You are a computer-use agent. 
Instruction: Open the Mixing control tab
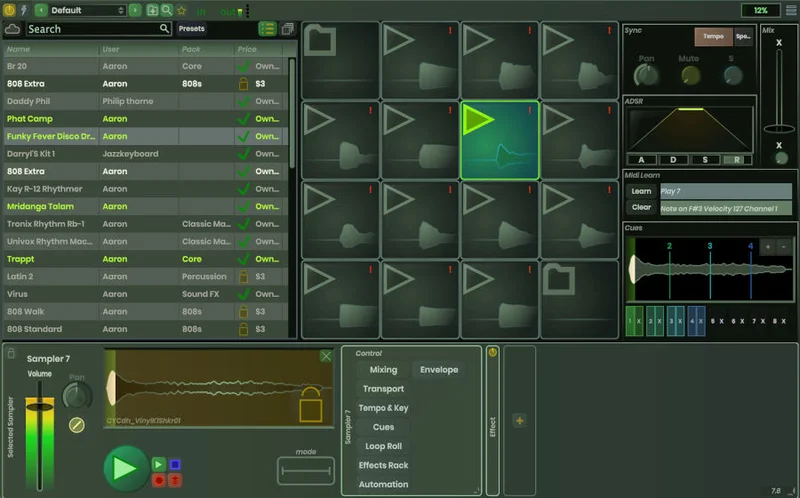pos(383,370)
